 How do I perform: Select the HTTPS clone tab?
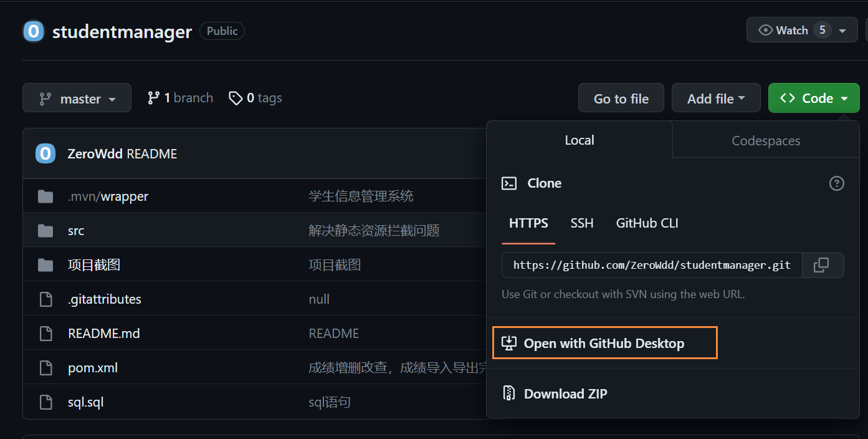pos(528,223)
